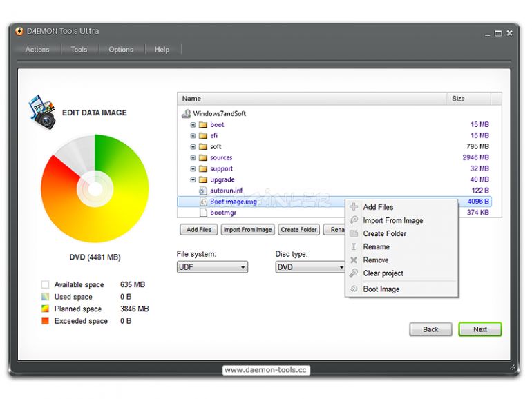
Task: Expand the support folder node
Action: click(193, 169)
